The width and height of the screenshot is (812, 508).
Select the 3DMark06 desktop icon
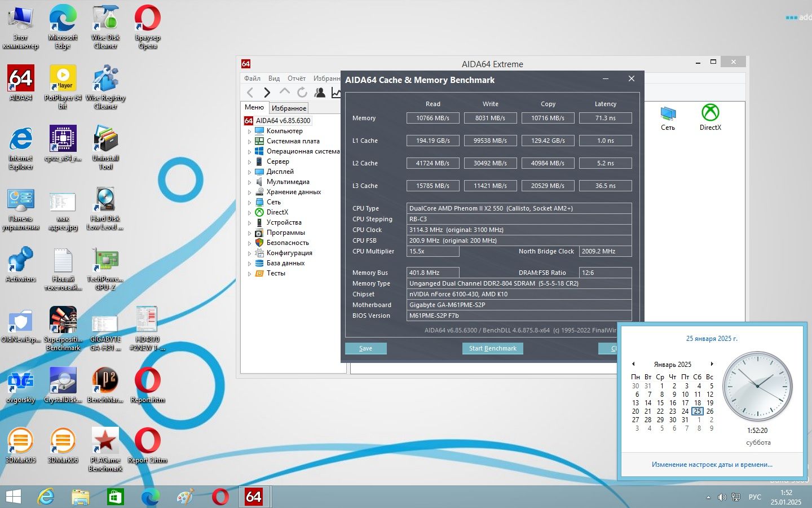click(63, 446)
